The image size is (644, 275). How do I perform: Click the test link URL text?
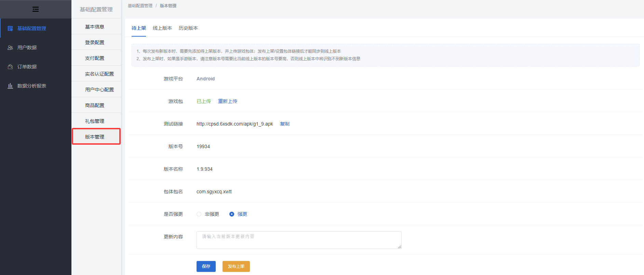coord(235,124)
